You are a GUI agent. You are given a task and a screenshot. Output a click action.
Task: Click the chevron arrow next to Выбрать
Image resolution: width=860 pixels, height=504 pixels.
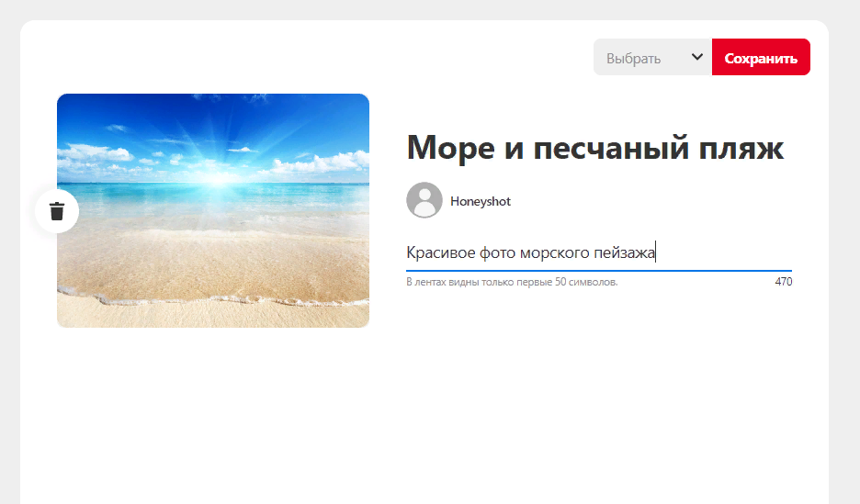click(696, 58)
